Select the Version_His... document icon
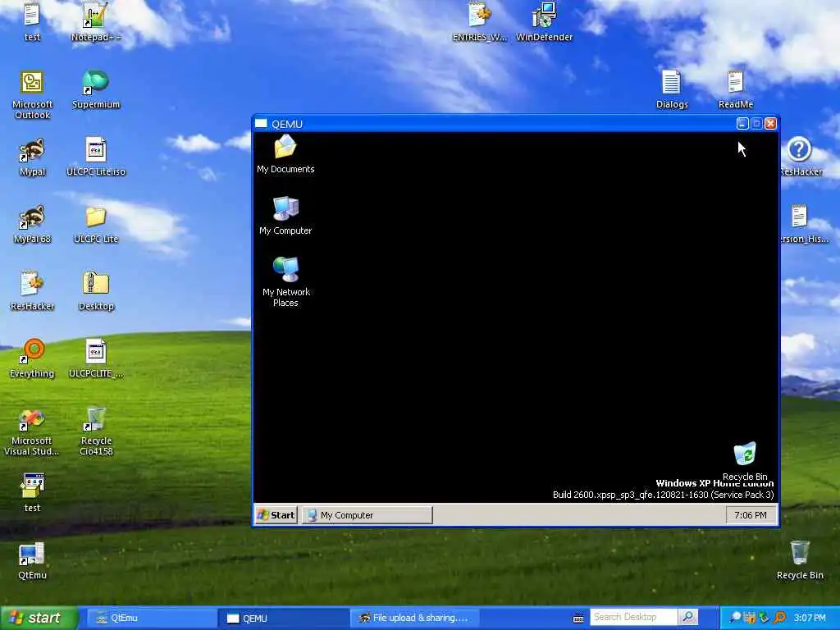Viewport: 840px width, 630px height. 804,224
